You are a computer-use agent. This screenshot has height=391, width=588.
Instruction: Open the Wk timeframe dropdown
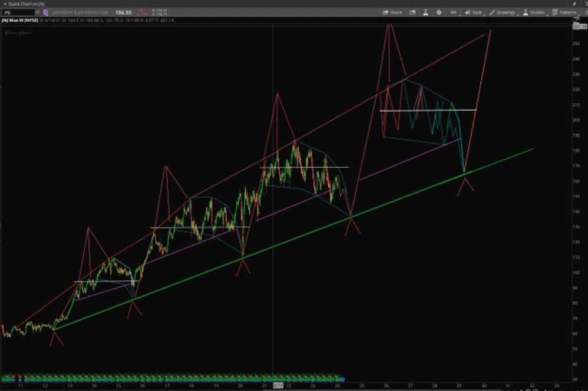click(454, 12)
